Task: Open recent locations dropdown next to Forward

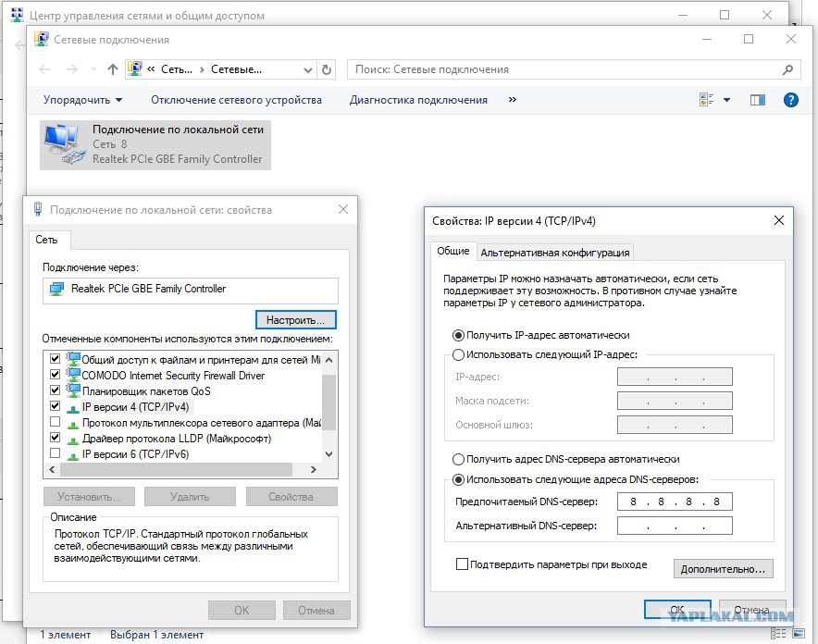Action: (x=93, y=69)
